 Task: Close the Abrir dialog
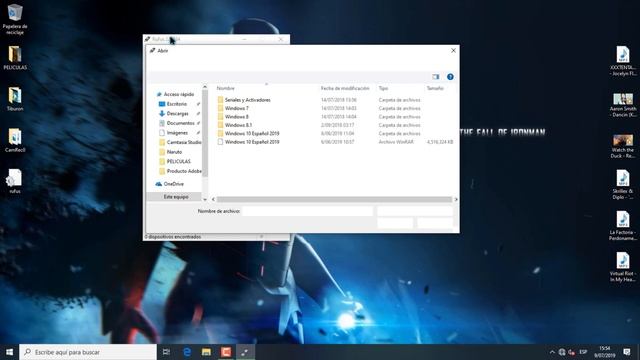point(453,51)
